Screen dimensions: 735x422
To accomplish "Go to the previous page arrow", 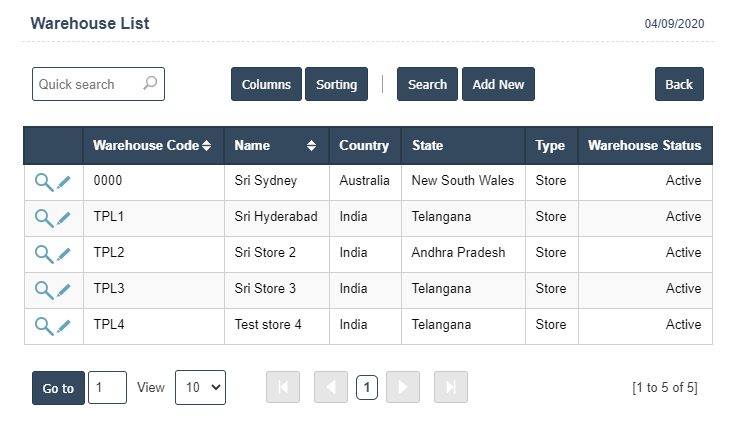I will 331,388.
